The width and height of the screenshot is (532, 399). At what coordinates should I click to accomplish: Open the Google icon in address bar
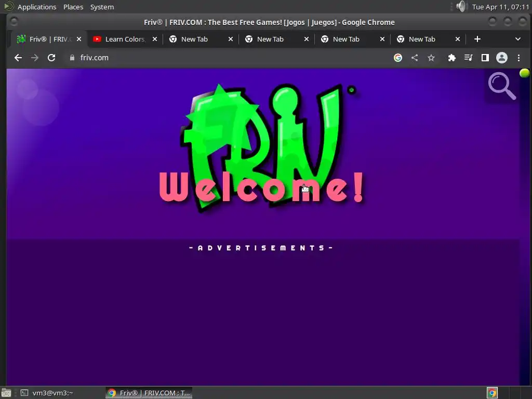[398, 58]
